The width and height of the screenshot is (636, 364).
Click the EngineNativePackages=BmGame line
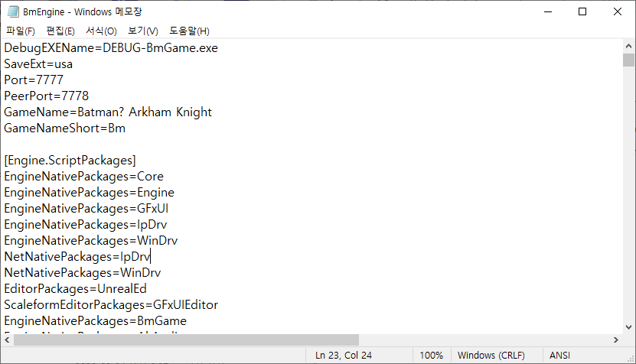point(96,321)
